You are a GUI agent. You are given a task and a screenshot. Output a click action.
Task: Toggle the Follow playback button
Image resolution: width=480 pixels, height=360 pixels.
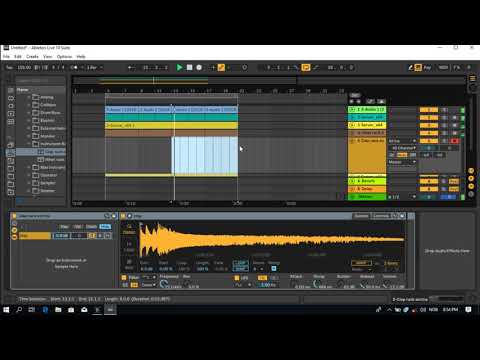coord(132,68)
